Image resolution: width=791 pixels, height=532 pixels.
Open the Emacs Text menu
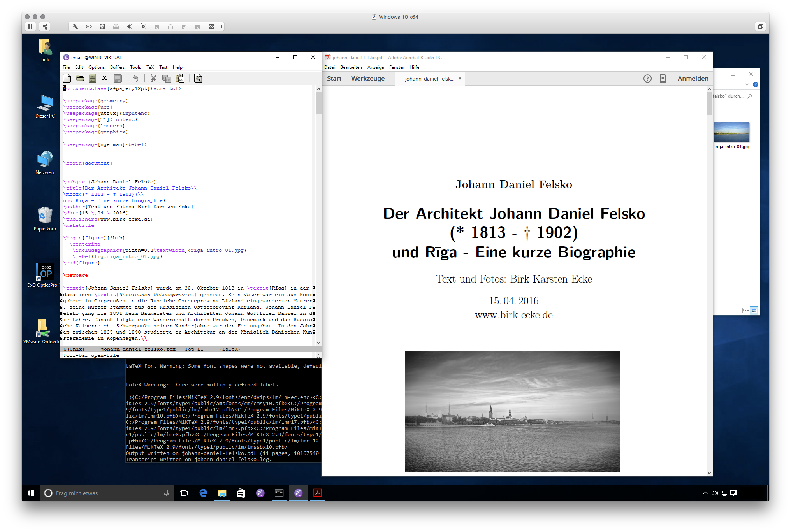click(x=163, y=67)
